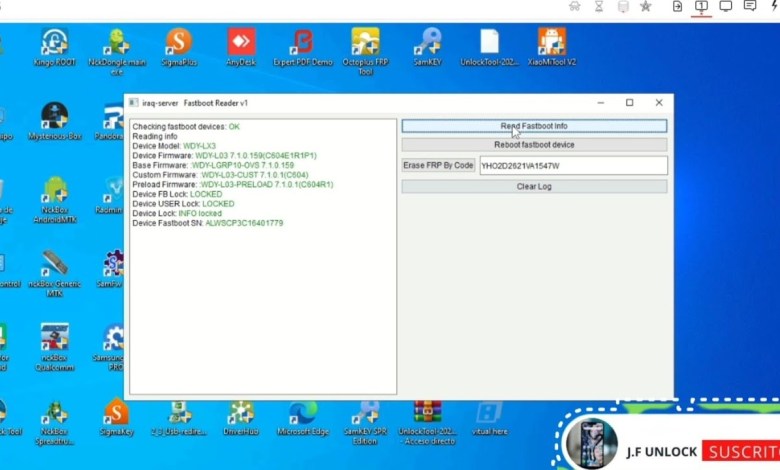This screenshot has width=780, height=470.
Task: Click the Erase FRP By Code button
Action: pyautogui.click(x=438, y=165)
